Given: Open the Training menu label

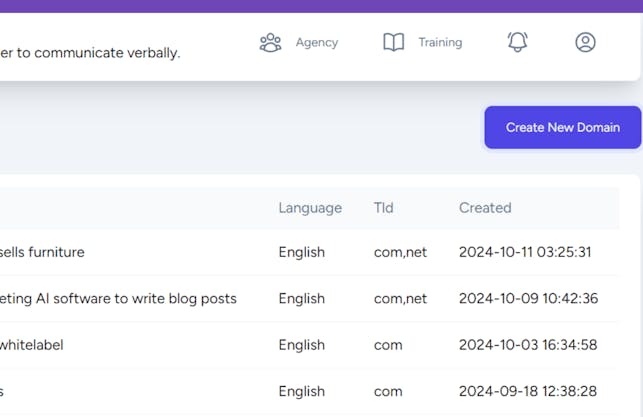Looking at the screenshot, I should point(440,43).
